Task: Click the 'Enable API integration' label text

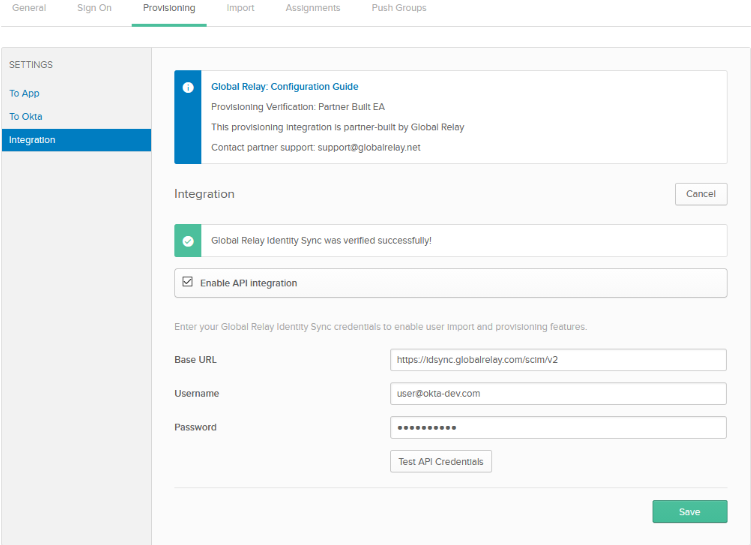Action: click(x=249, y=283)
